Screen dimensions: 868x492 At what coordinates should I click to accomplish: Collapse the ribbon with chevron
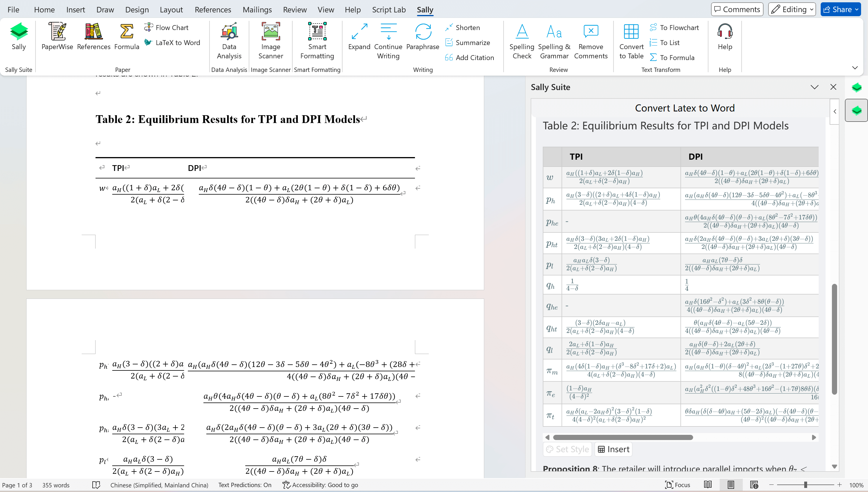(x=855, y=68)
